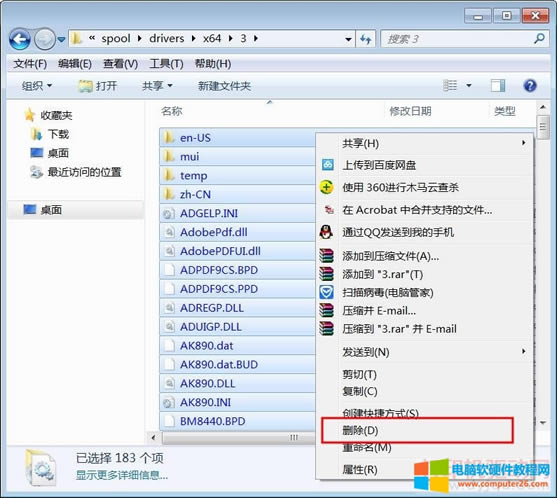Open the 帮助(H) menu

[x=213, y=64]
